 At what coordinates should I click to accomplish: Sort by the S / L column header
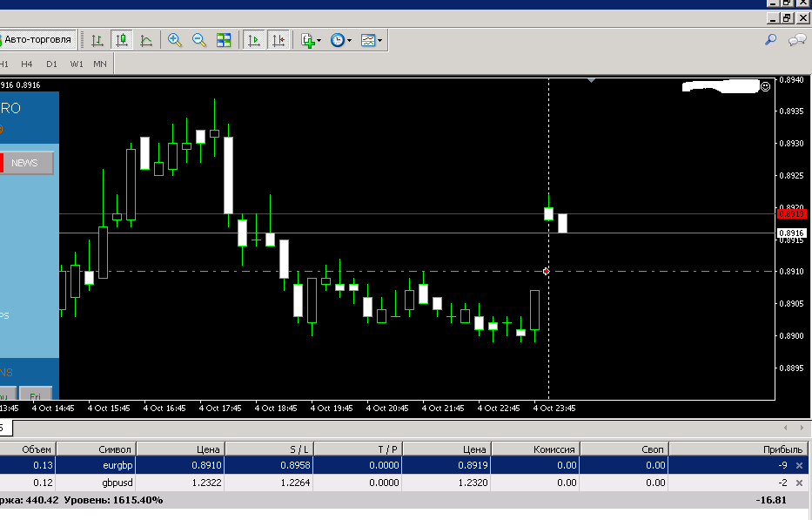[269, 449]
